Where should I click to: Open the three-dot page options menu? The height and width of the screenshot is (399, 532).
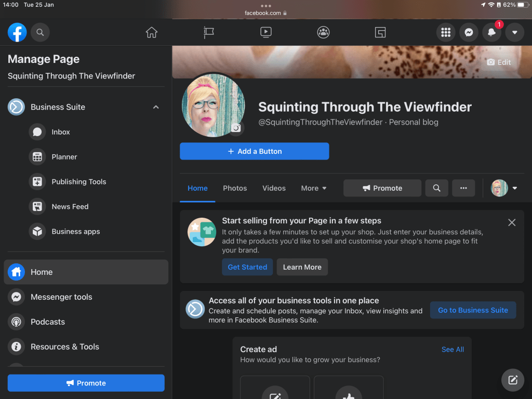(x=463, y=188)
